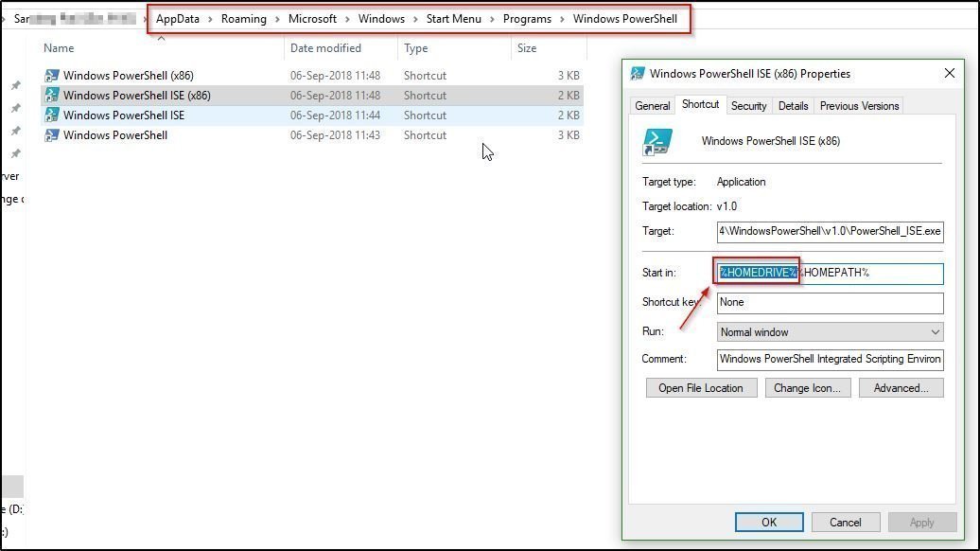
Task: Close the Properties dialog with the X button
Action: point(950,73)
